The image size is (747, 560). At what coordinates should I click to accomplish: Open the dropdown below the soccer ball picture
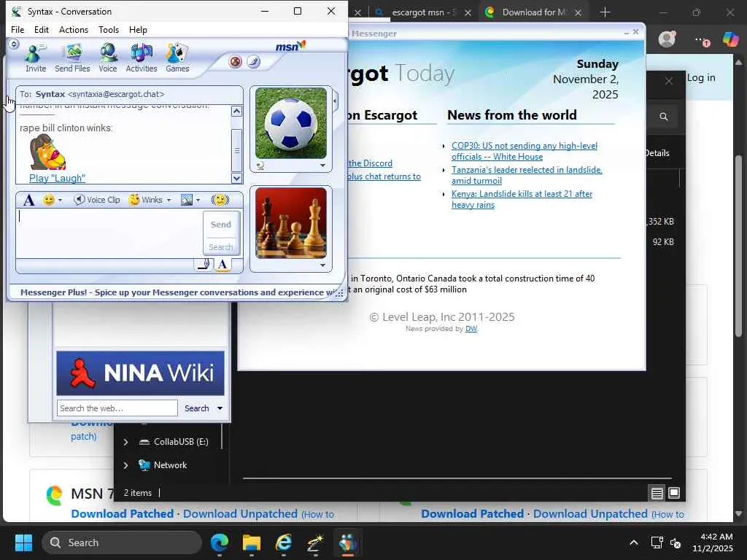point(322,166)
